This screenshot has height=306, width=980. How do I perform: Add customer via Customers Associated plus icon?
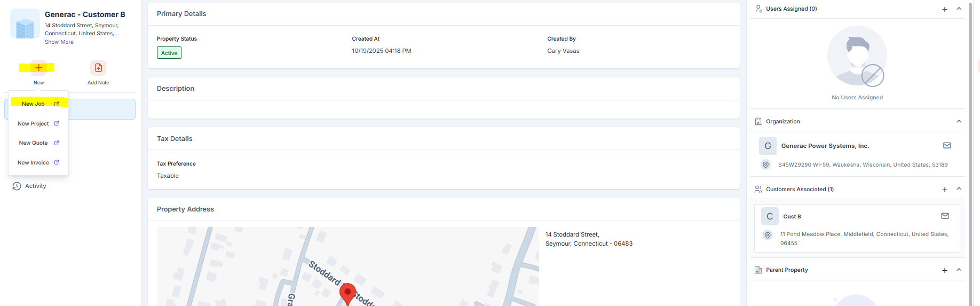[x=944, y=190]
